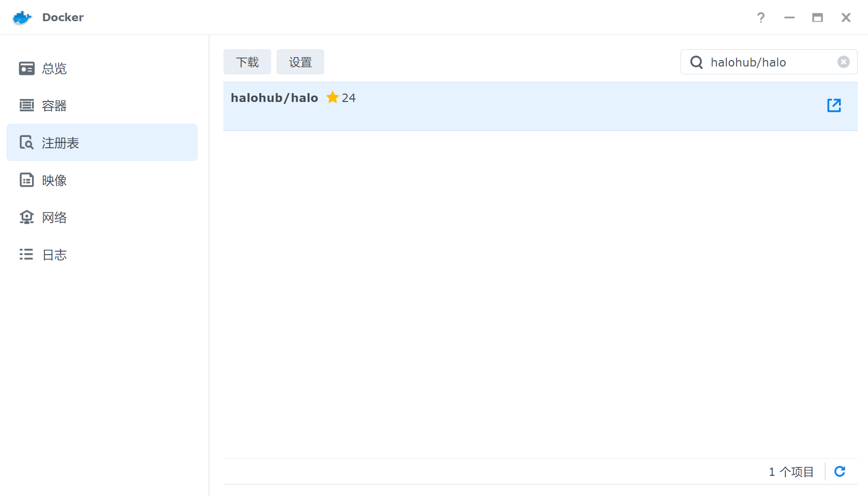Open the 映像 images section

(x=102, y=180)
